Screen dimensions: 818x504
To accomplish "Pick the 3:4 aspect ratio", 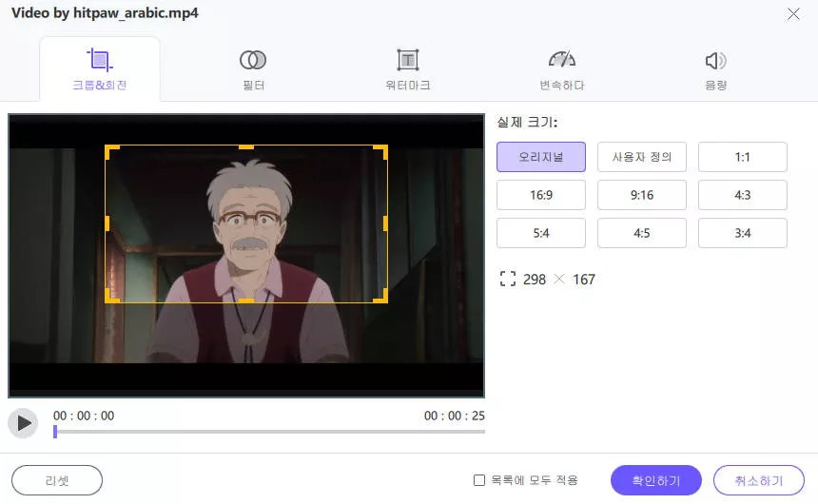I will pos(742,233).
